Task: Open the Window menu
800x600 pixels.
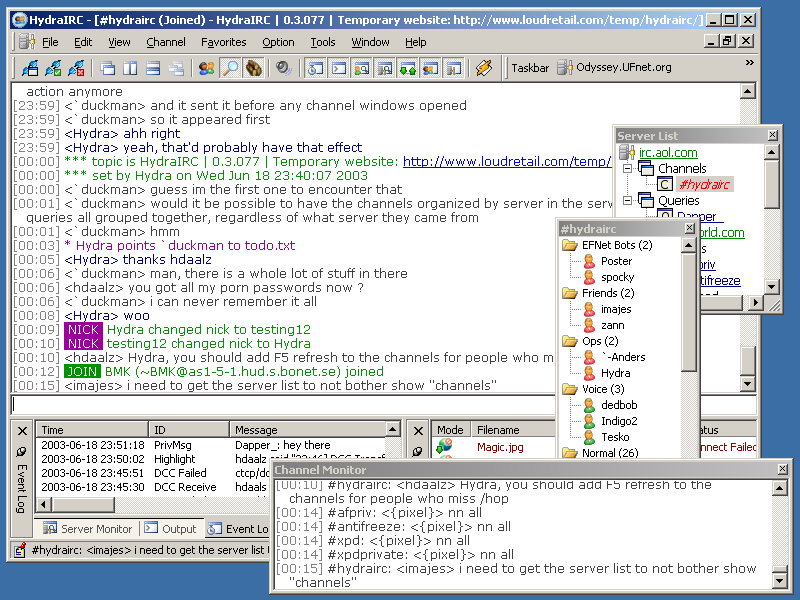Action: [370, 42]
